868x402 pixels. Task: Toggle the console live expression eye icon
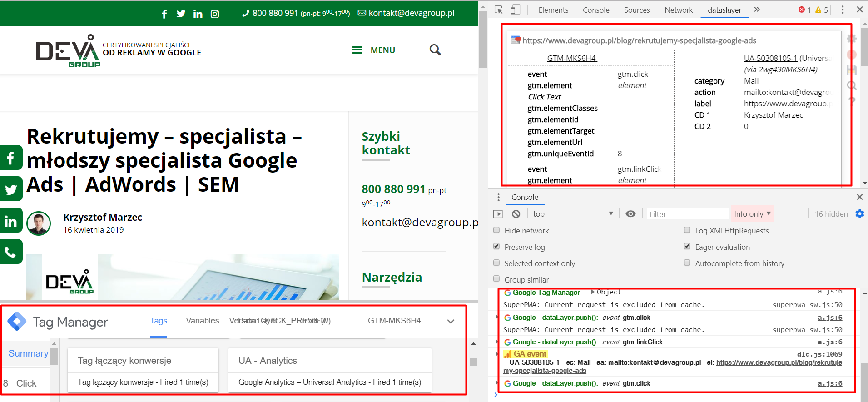coord(630,214)
